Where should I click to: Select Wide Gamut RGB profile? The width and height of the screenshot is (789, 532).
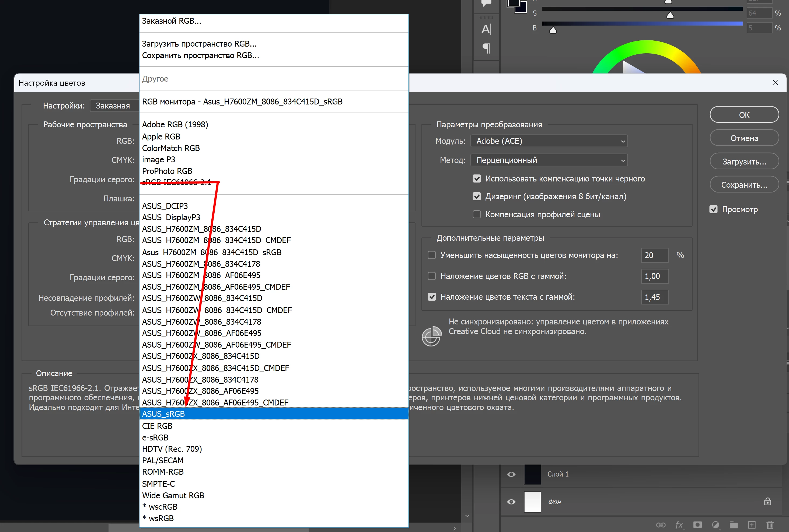274,495
